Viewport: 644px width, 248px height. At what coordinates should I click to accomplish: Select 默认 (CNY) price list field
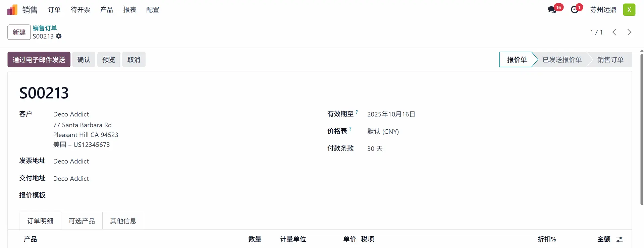point(383,131)
